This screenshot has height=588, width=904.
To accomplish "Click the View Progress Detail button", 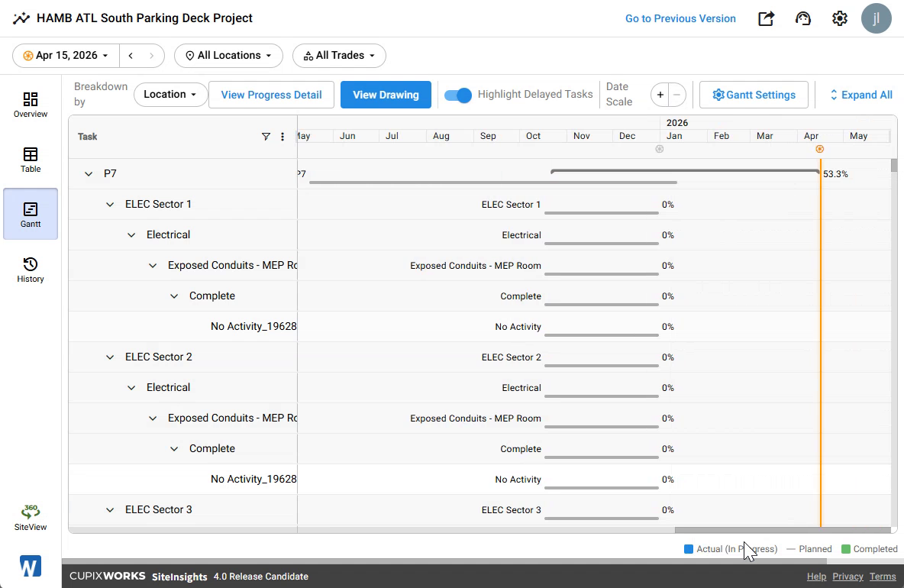I will [x=271, y=95].
